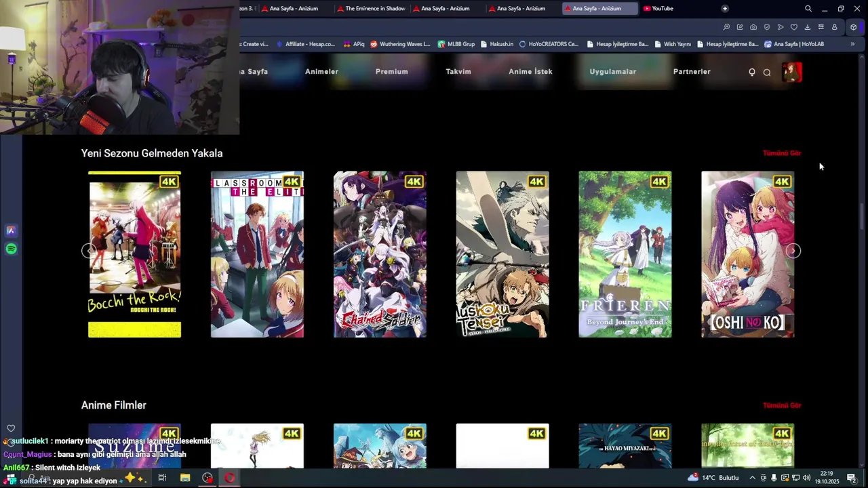This screenshot has width=868, height=488.
Task: Open the Aria AI sidebar icon
Action: pos(11,230)
